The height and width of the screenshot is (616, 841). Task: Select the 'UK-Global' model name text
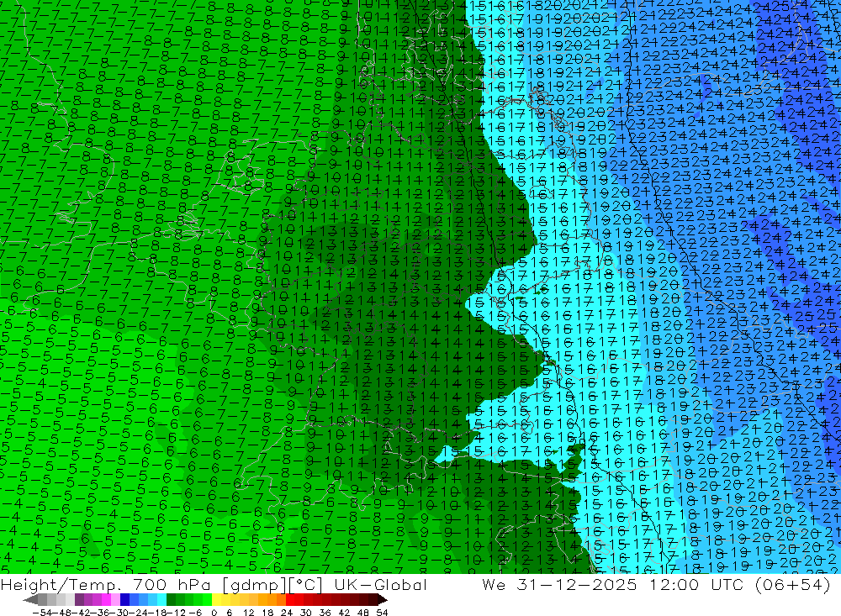[x=380, y=584]
